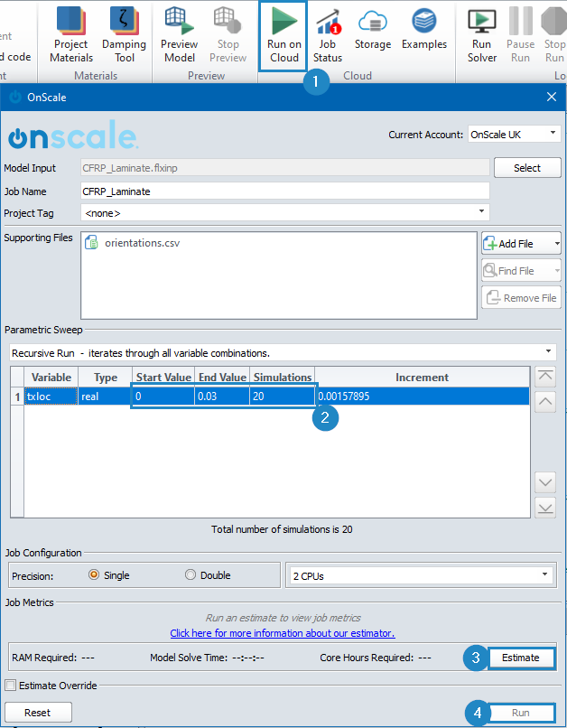
Task: Expand the Find File dropdown arrow
Action: point(556,270)
